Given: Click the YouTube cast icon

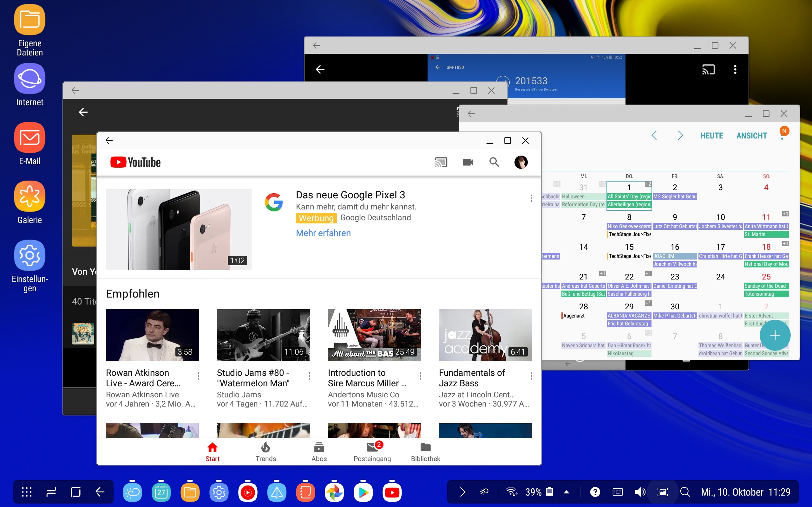Looking at the screenshot, I should coord(441,162).
